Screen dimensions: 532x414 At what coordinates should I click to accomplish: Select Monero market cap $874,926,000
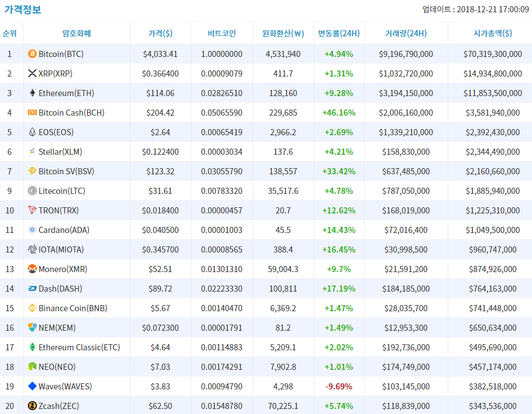tap(492, 269)
